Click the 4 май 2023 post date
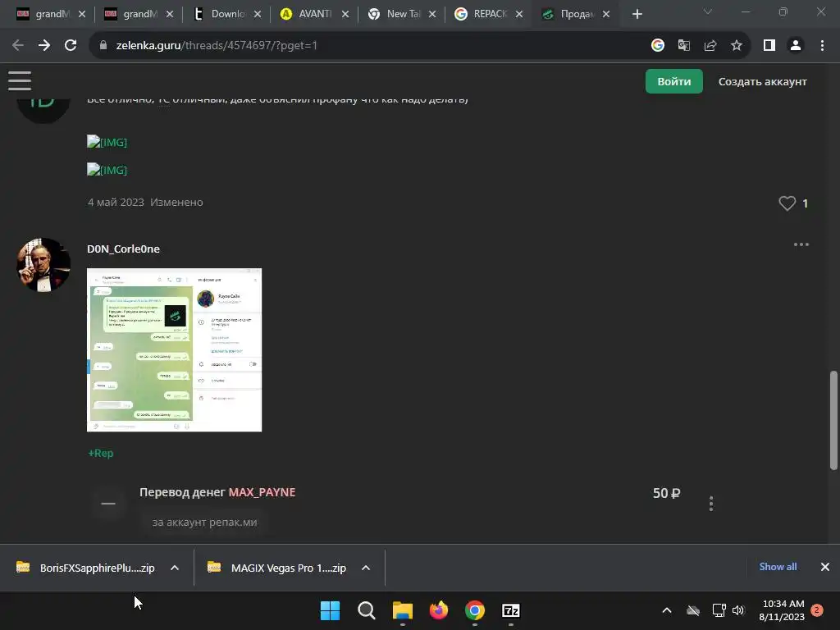The image size is (840, 630). click(x=116, y=203)
